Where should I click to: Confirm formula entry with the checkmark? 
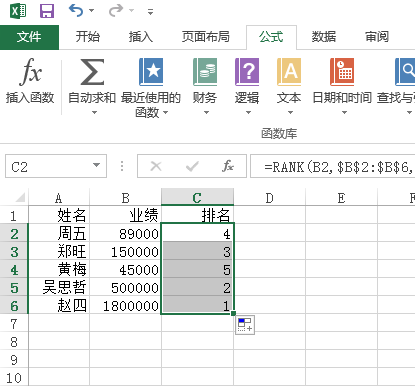[x=192, y=166]
